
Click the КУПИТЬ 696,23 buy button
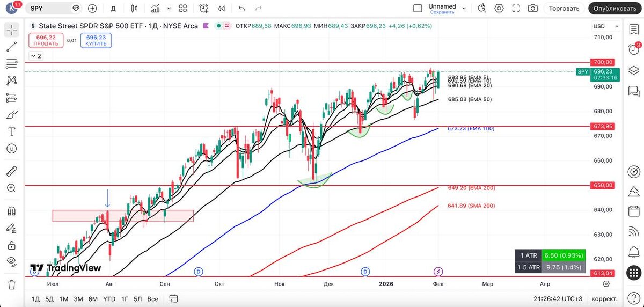click(96, 40)
